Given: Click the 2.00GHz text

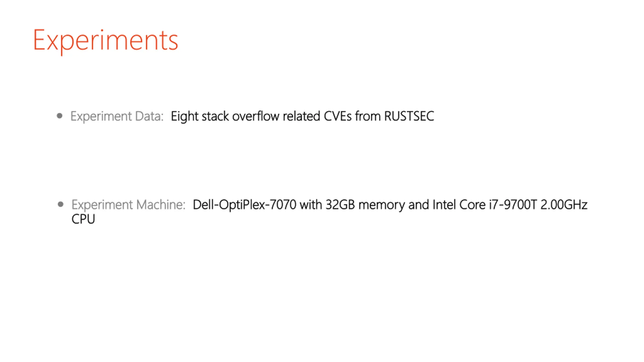Looking at the screenshot, I should (564, 205).
